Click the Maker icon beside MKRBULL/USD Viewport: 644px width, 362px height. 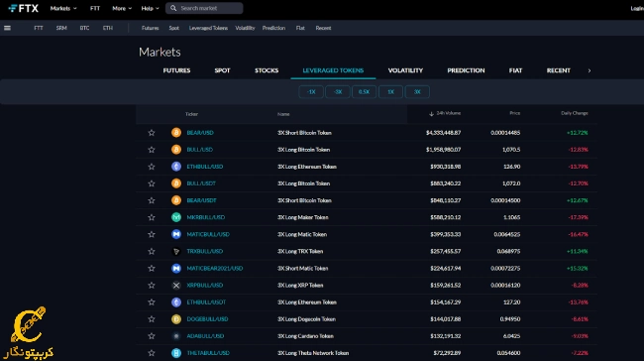pyautogui.click(x=176, y=217)
